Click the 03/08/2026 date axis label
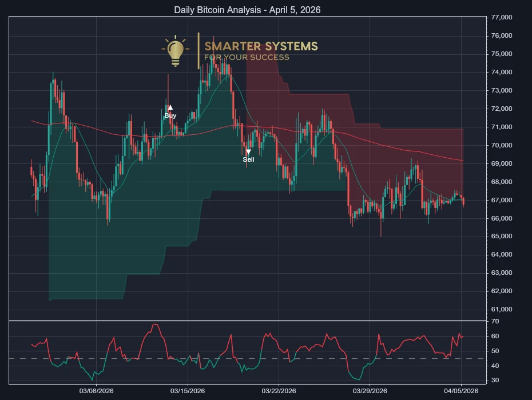Screen dimensions: 532x400 coord(96,392)
